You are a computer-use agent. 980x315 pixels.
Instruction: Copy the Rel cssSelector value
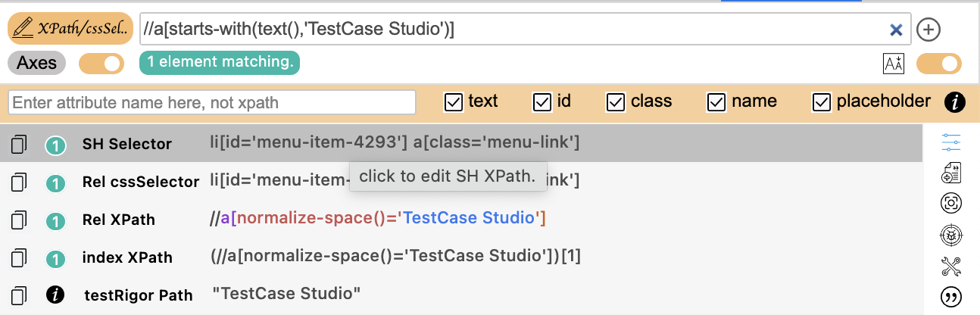point(20,181)
